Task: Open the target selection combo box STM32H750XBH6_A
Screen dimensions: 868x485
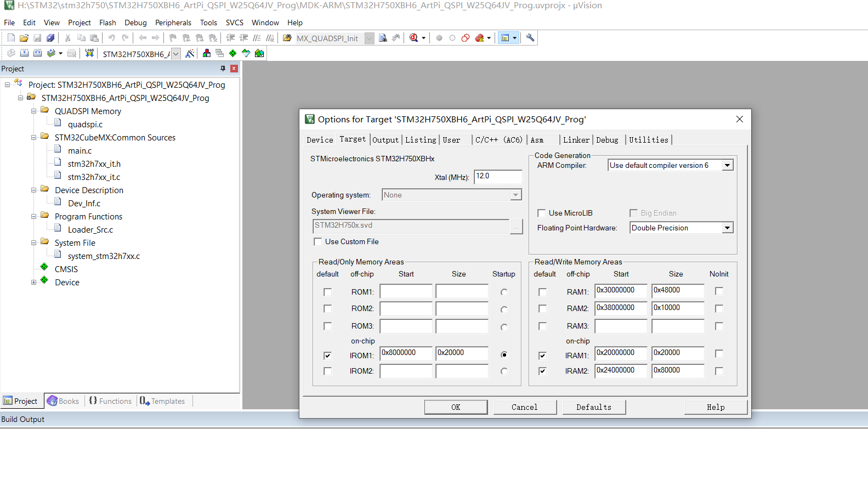Action: coord(175,54)
